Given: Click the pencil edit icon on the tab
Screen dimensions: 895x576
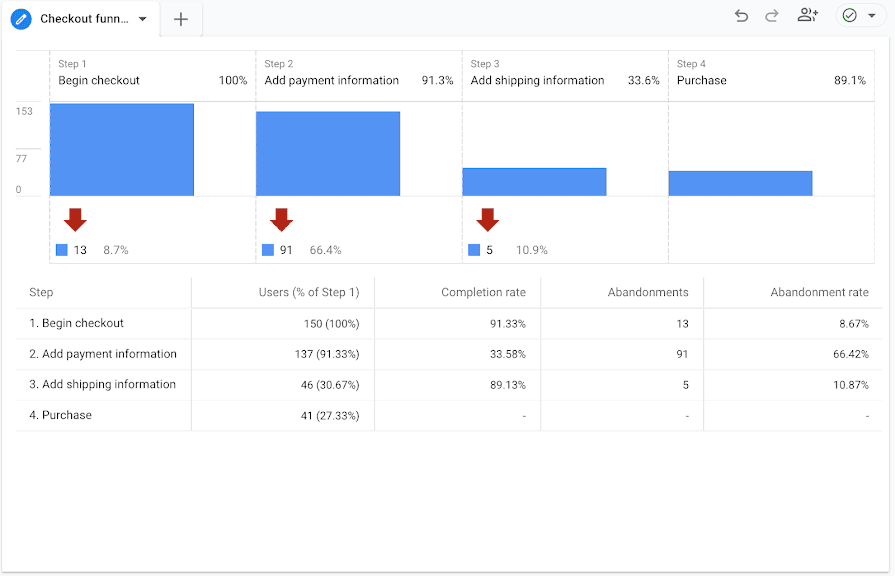Looking at the screenshot, I should click(x=21, y=19).
